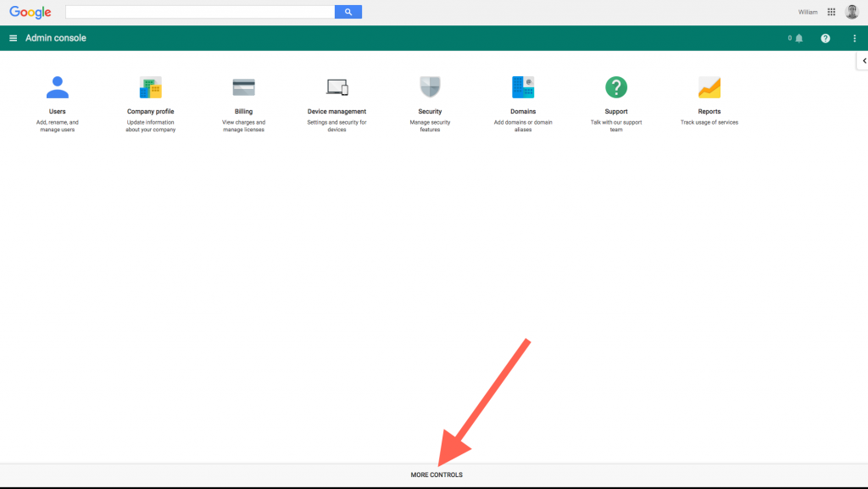868x489 pixels.
Task: Click 'Manage security features' text
Action: click(x=430, y=126)
